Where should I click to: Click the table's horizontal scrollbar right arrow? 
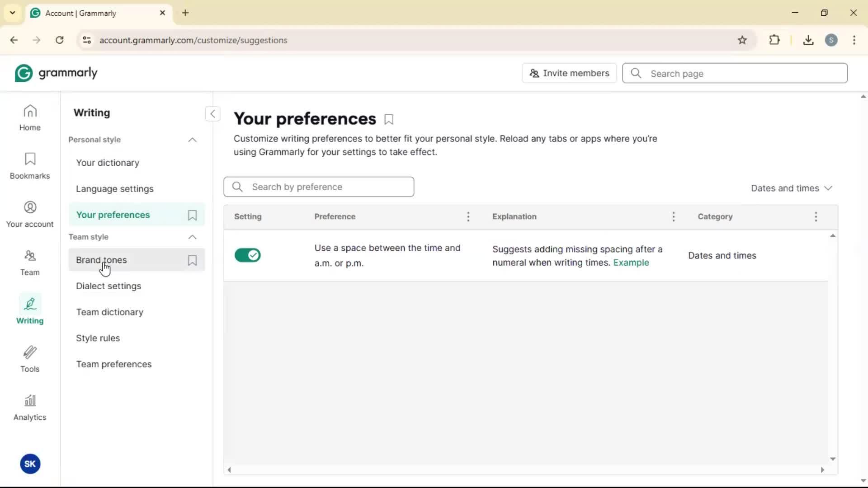coord(822,470)
